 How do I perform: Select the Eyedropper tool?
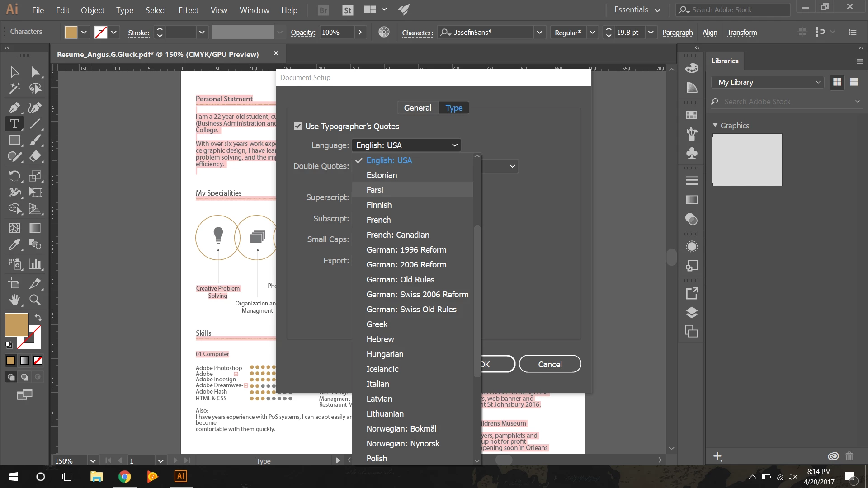pyautogui.click(x=14, y=244)
